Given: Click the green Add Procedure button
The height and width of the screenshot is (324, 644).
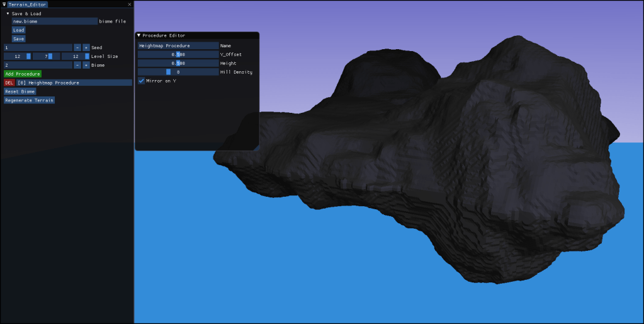Looking at the screenshot, I should (23, 74).
